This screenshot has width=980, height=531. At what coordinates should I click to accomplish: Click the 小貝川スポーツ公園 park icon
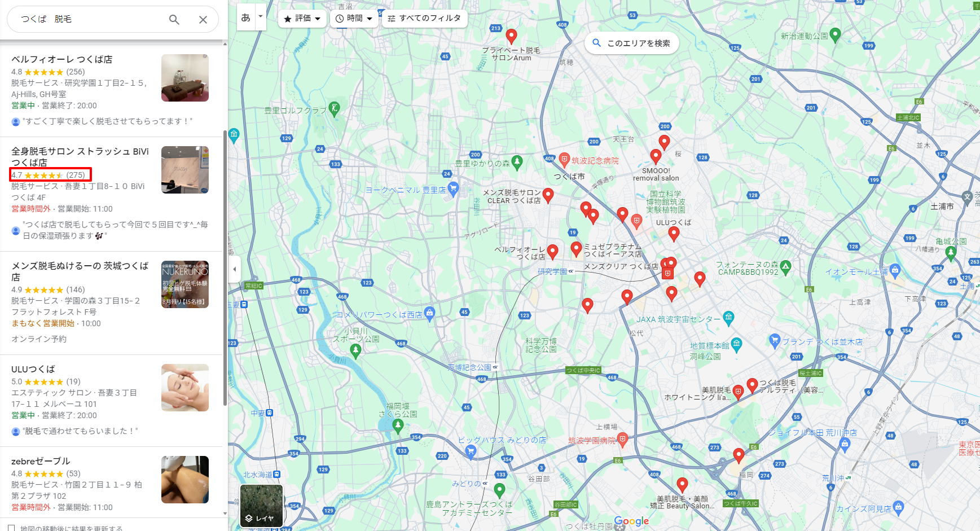coord(355,351)
